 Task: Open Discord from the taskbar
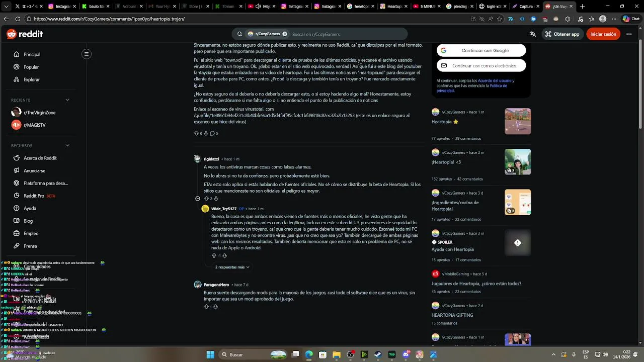pyautogui.click(x=406, y=355)
